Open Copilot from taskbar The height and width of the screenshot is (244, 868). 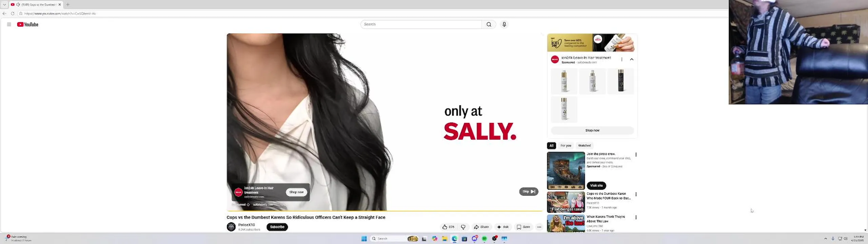pyautogui.click(x=435, y=239)
